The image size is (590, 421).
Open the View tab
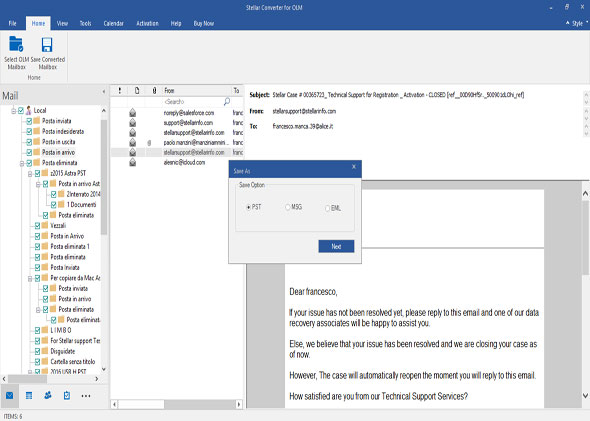62,23
